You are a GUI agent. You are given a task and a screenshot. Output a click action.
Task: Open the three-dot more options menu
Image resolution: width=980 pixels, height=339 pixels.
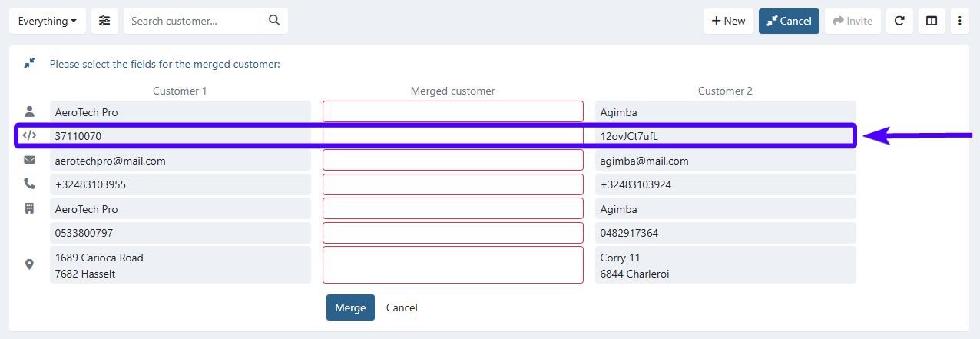959,21
